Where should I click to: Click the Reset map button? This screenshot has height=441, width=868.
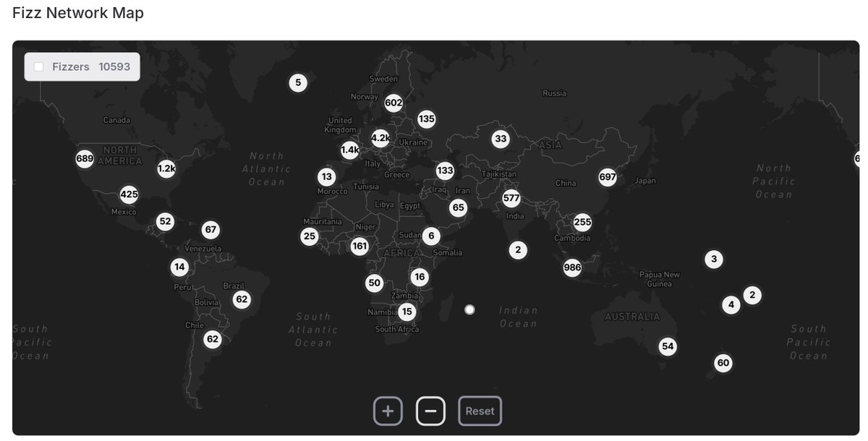pyautogui.click(x=480, y=411)
